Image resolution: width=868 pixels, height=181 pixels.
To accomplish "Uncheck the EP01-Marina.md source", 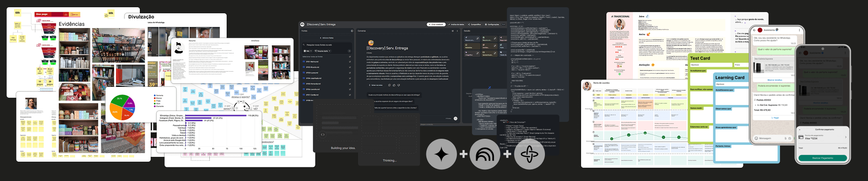I will (x=350, y=62).
